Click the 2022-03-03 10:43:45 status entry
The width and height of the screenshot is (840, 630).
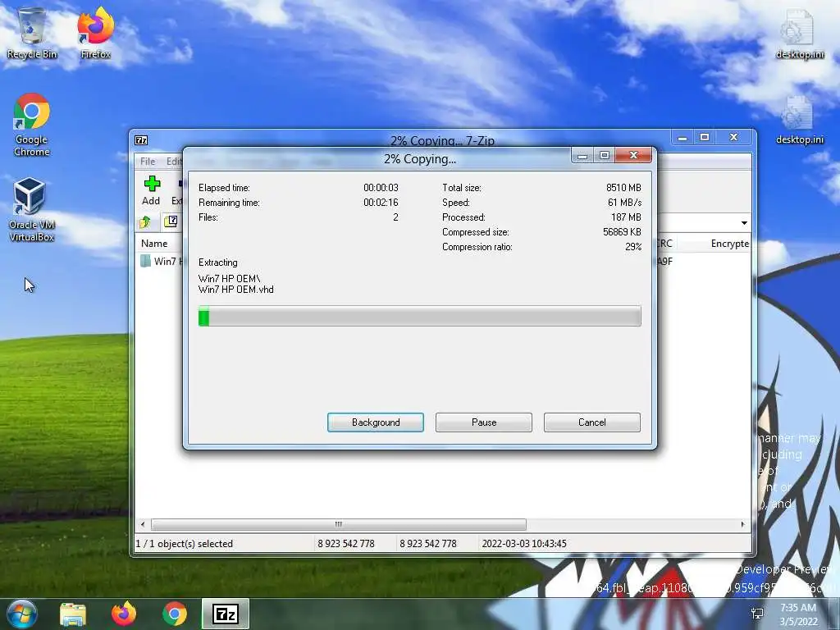524,544
